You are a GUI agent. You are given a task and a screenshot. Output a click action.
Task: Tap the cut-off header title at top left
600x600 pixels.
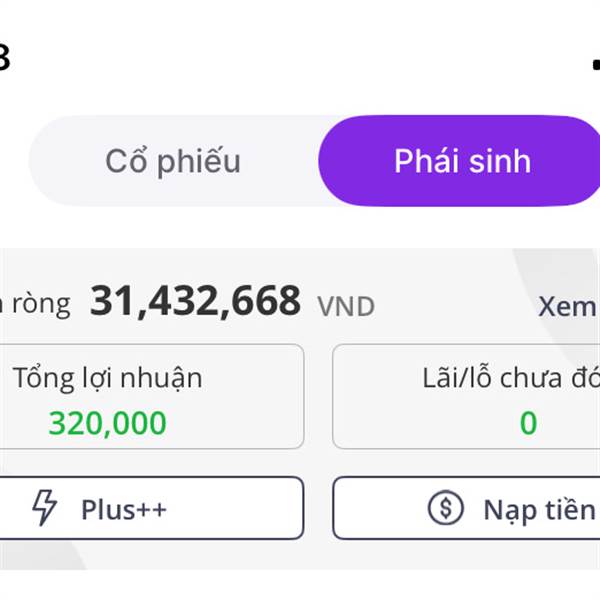(5, 57)
